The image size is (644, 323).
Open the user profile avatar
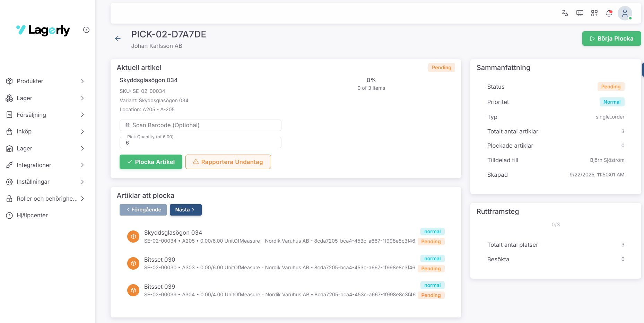[625, 13]
